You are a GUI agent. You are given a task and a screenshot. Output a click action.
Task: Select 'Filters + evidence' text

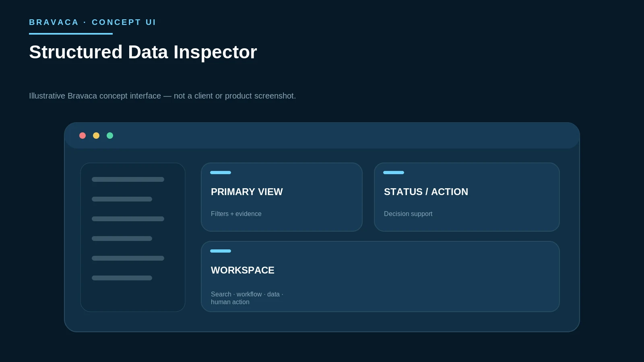pos(236,214)
